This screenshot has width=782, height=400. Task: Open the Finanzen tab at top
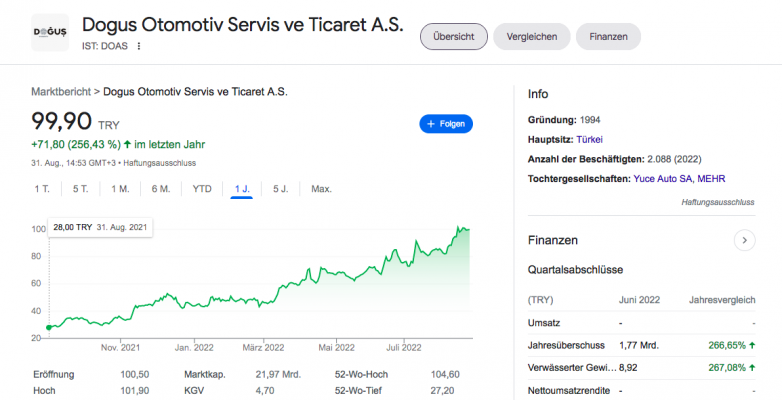(x=608, y=36)
